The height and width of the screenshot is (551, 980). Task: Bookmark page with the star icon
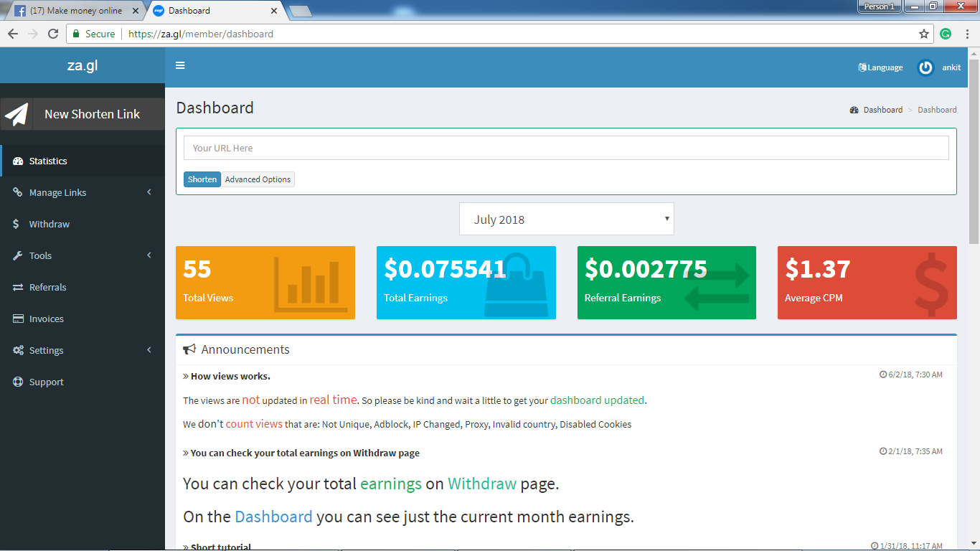924,34
